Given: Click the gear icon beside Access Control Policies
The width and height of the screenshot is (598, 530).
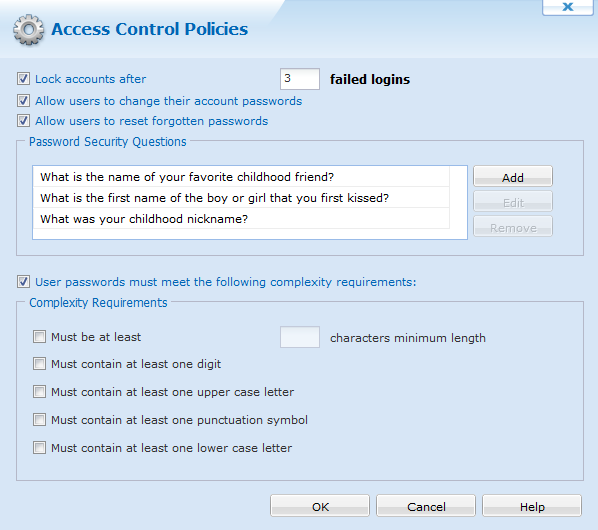Looking at the screenshot, I should (x=29, y=30).
